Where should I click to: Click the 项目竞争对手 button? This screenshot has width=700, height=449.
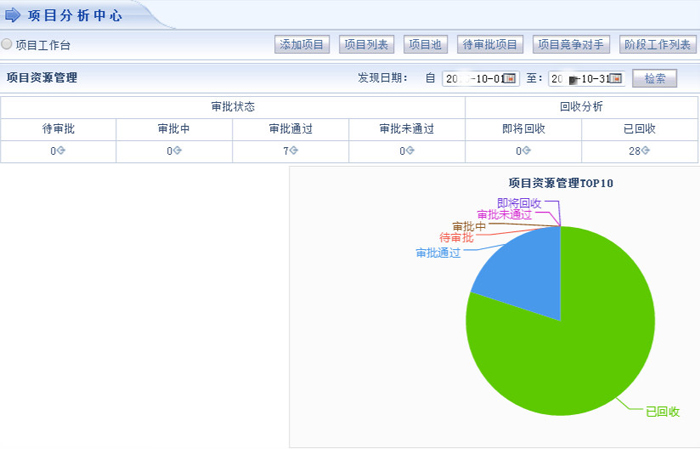[570, 45]
